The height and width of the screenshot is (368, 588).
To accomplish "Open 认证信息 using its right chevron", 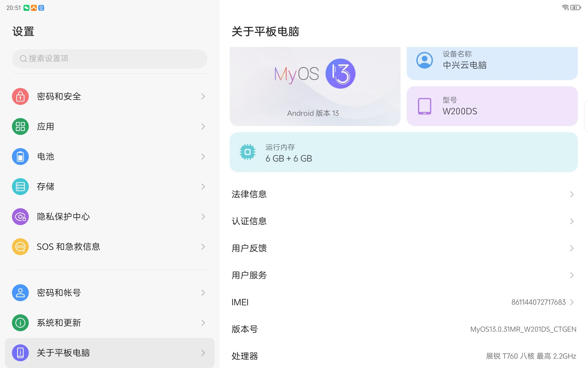I will coord(571,221).
